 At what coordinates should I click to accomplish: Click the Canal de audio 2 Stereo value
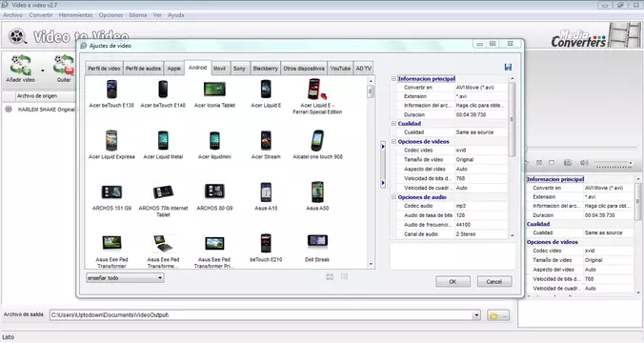point(481,234)
